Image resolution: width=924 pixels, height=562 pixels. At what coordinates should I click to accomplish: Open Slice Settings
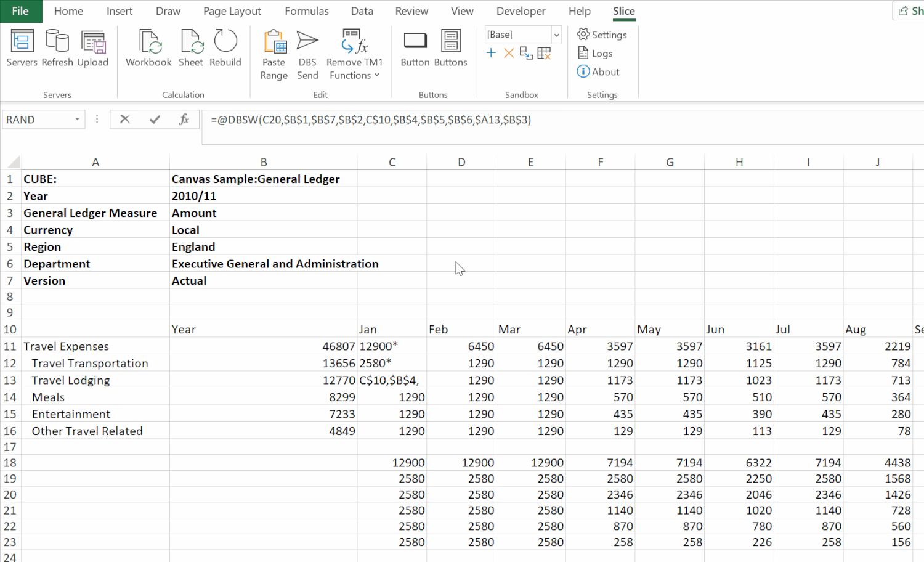(x=602, y=35)
